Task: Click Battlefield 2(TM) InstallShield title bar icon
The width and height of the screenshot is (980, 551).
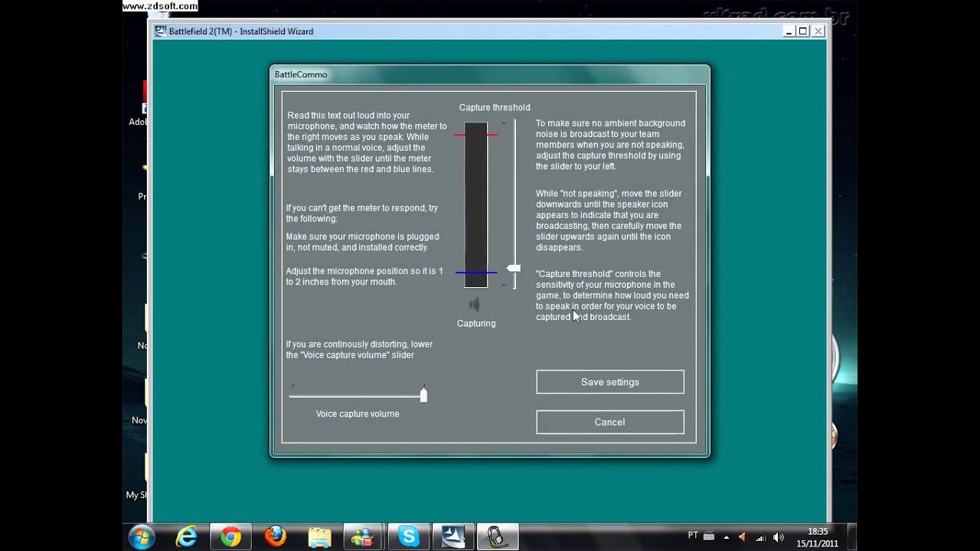Action: click(160, 31)
